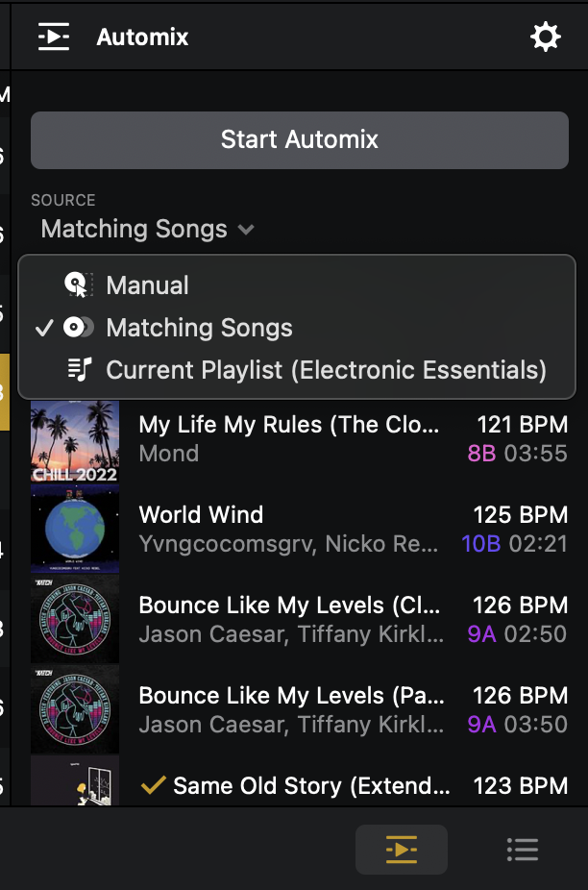
Task: Select Same Old Story (Extended) track
Action: coord(311,786)
